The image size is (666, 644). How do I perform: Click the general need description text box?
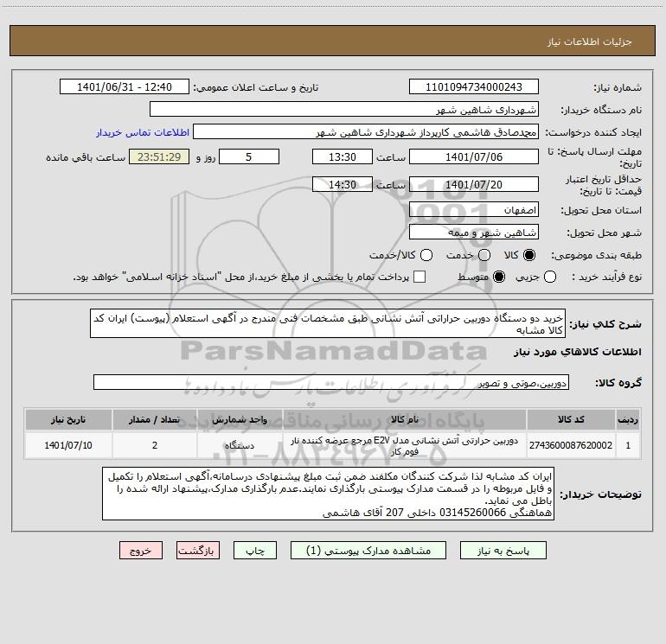[328, 324]
